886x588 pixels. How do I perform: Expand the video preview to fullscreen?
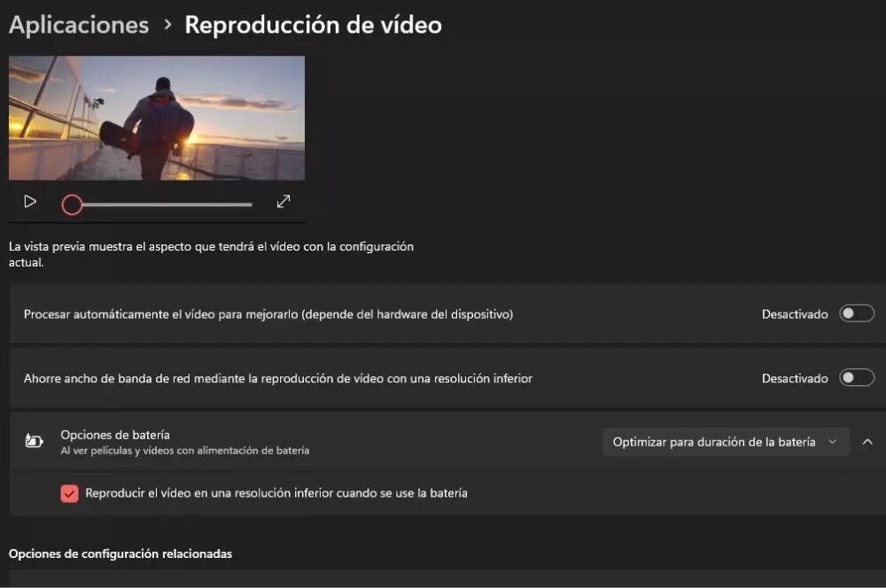pos(284,202)
